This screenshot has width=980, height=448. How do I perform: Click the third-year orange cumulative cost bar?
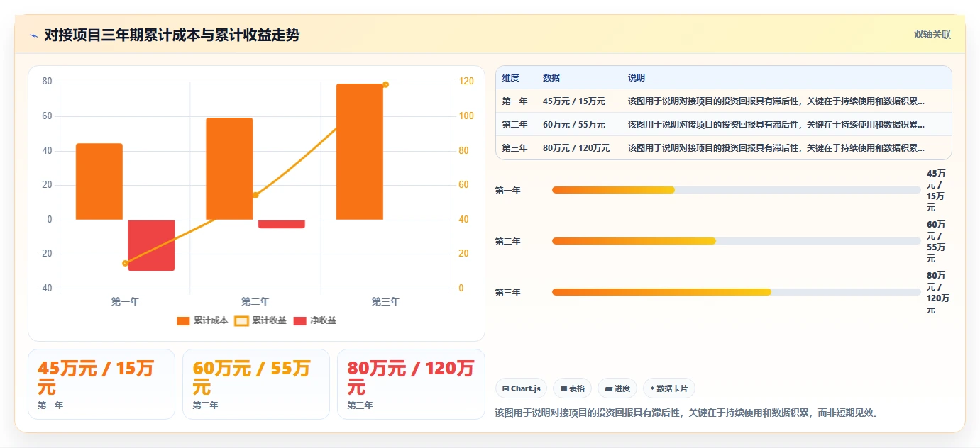[x=360, y=152]
